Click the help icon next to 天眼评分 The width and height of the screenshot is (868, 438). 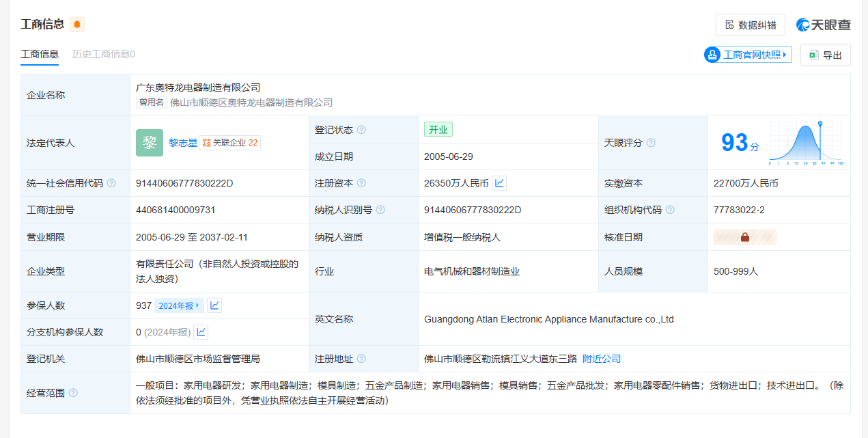pyautogui.click(x=651, y=143)
